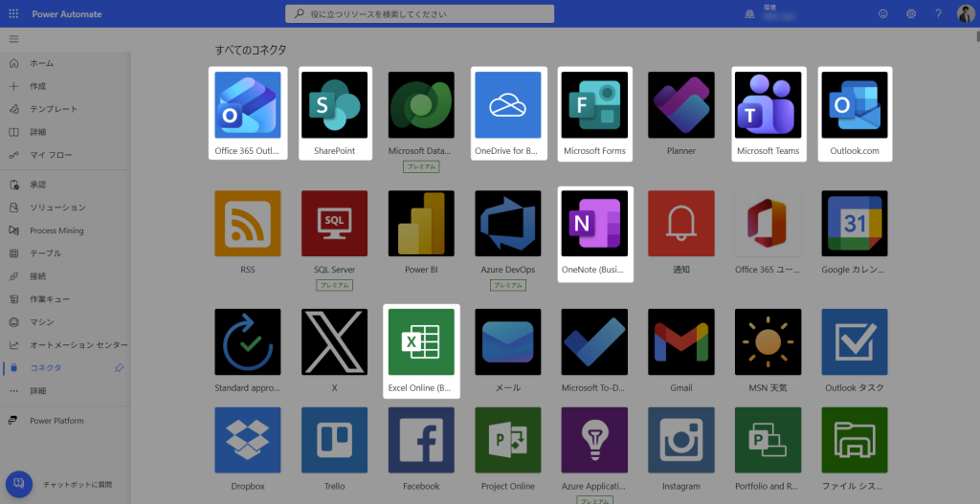Navigate to テンプレート in sidebar
Screen dimensions: 980x504
[53, 109]
